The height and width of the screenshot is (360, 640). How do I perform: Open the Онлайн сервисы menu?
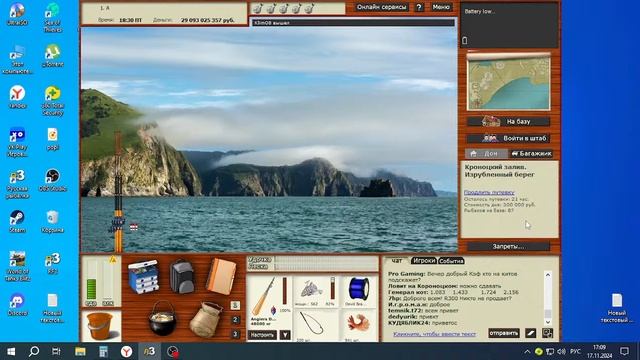pyautogui.click(x=381, y=7)
